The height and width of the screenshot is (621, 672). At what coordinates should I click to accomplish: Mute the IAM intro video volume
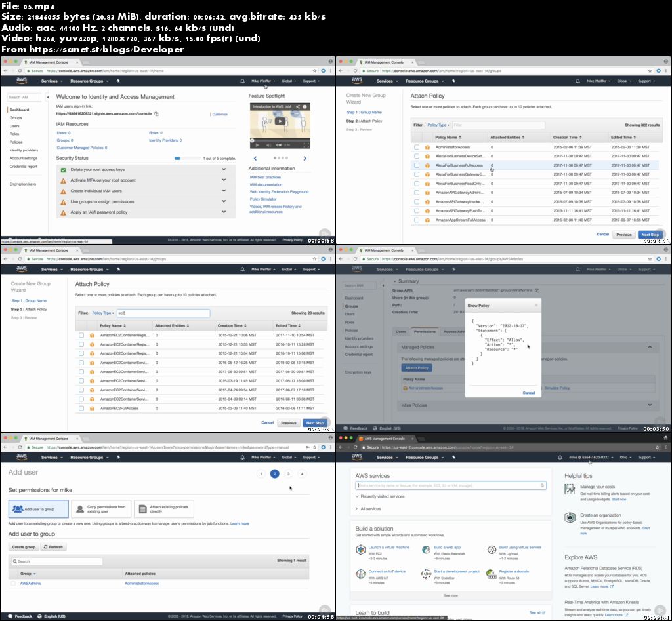[268, 145]
